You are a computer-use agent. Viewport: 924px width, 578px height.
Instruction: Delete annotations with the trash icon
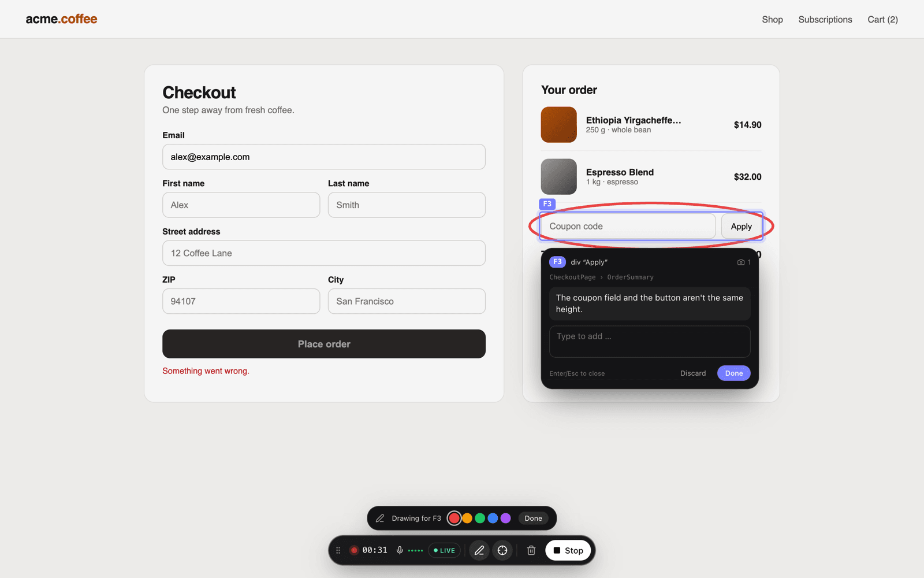click(531, 550)
